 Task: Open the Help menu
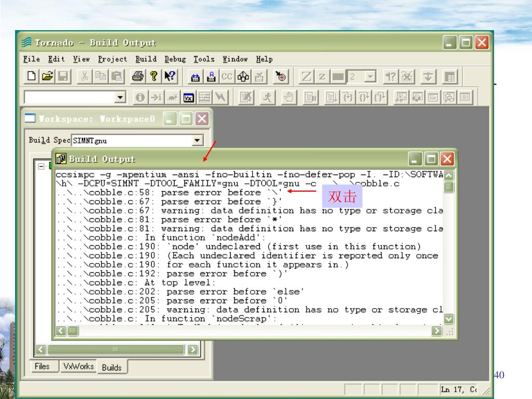(x=264, y=59)
